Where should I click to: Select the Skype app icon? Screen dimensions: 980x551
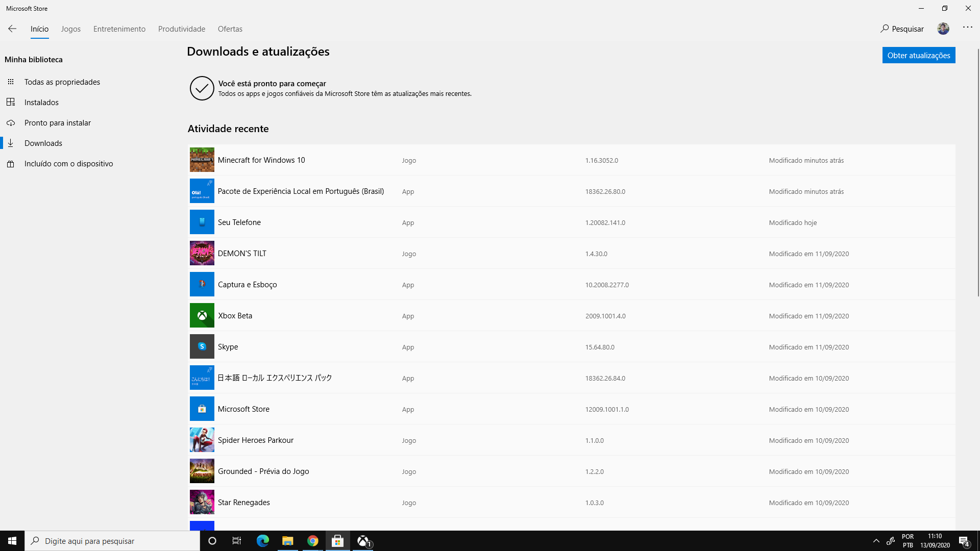[x=201, y=346]
